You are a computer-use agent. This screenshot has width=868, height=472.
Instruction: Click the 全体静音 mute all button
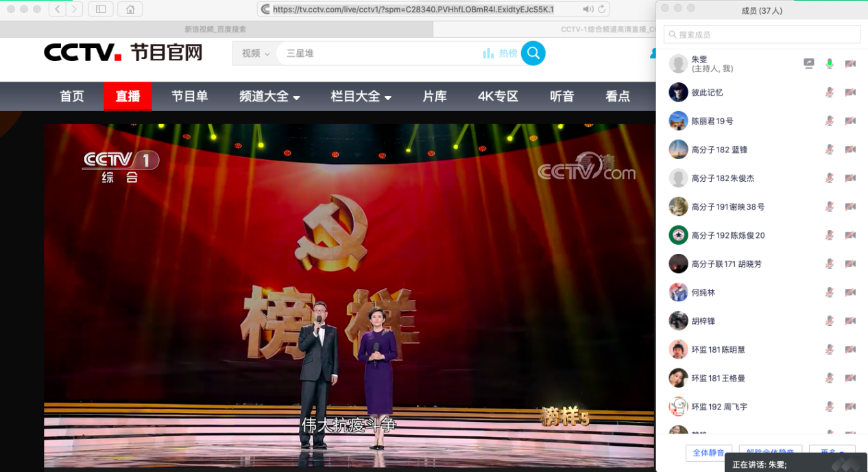click(708, 453)
